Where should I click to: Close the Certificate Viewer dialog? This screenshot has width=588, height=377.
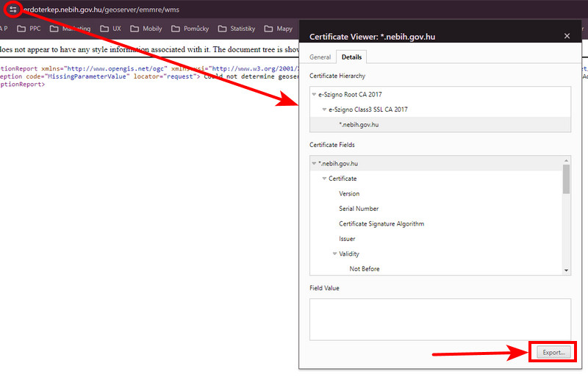567,36
